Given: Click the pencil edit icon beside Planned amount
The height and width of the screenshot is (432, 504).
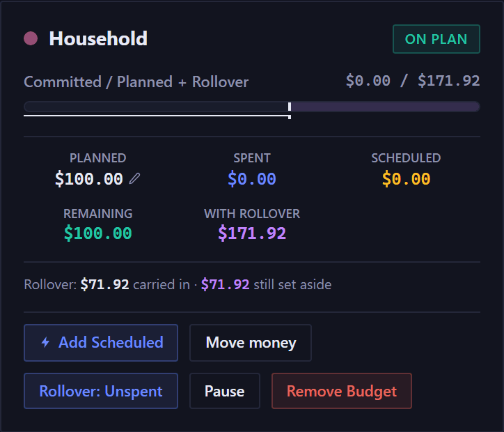Looking at the screenshot, I should click(x=134, y=178).
